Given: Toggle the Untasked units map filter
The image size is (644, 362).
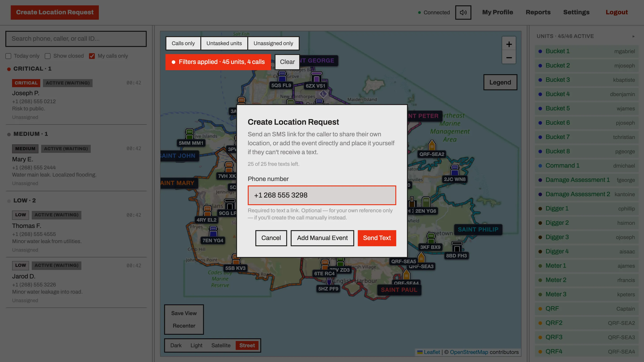Looking at the screenshot, I should 224,43.
